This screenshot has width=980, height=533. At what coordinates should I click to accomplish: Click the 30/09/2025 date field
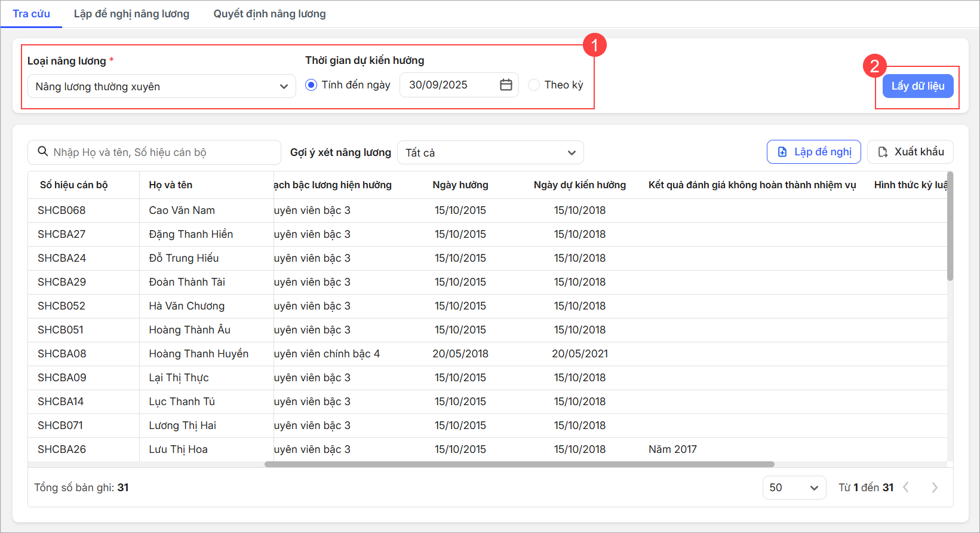pos(448,85)
